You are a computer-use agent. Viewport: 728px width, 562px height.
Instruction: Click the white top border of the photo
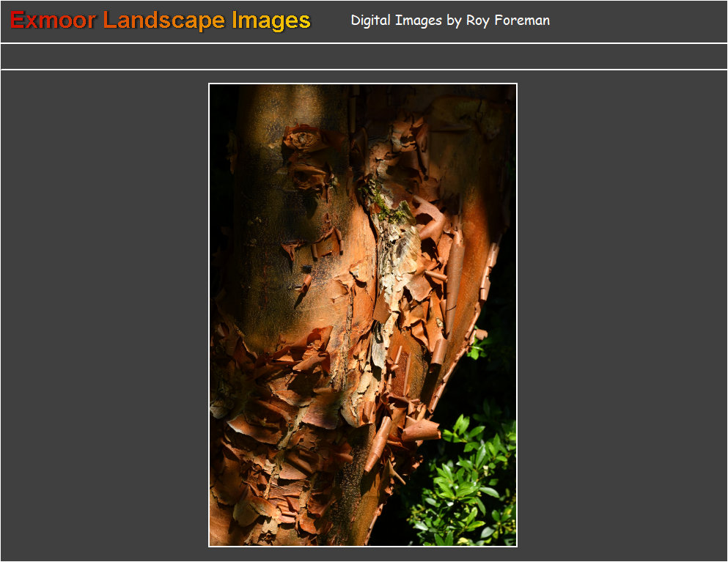[x=363, y=84]
